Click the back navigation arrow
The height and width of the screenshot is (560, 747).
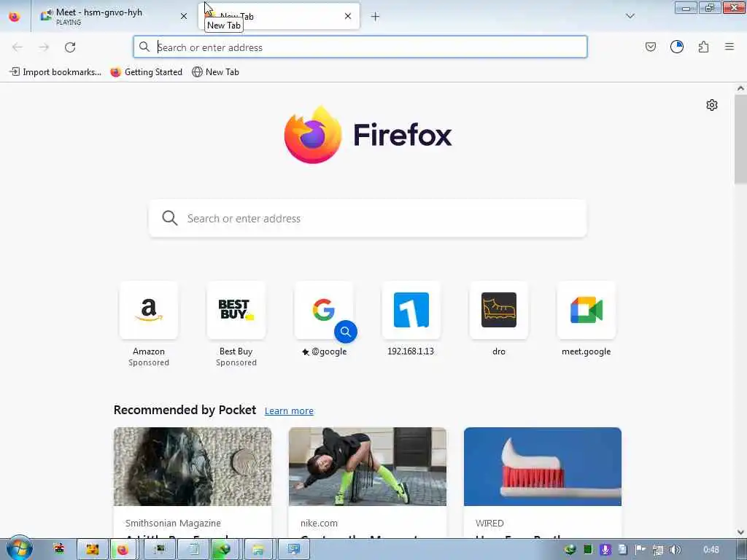point(18,47)
